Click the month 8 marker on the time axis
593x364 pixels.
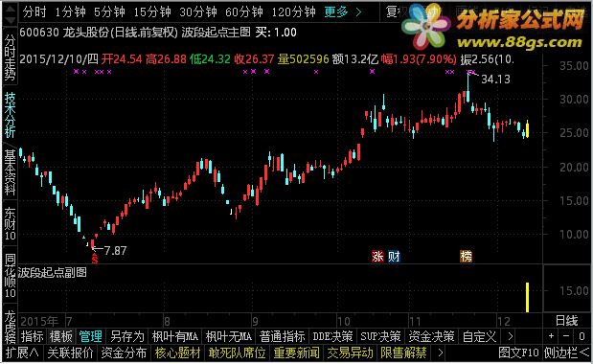(167, 321)
